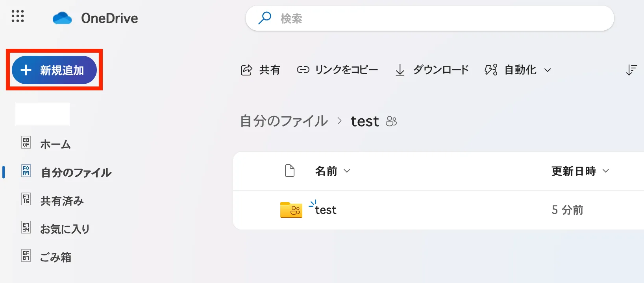This screenshot has width=644, height=283.
Task: Click the 新規追加 button
Action: (54, 70)
